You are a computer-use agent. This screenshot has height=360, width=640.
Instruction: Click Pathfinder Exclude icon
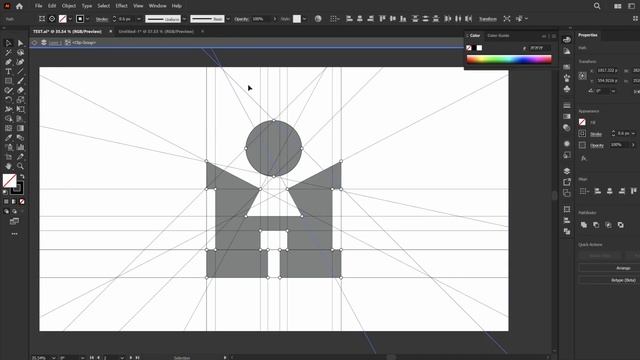click(620, 225)
